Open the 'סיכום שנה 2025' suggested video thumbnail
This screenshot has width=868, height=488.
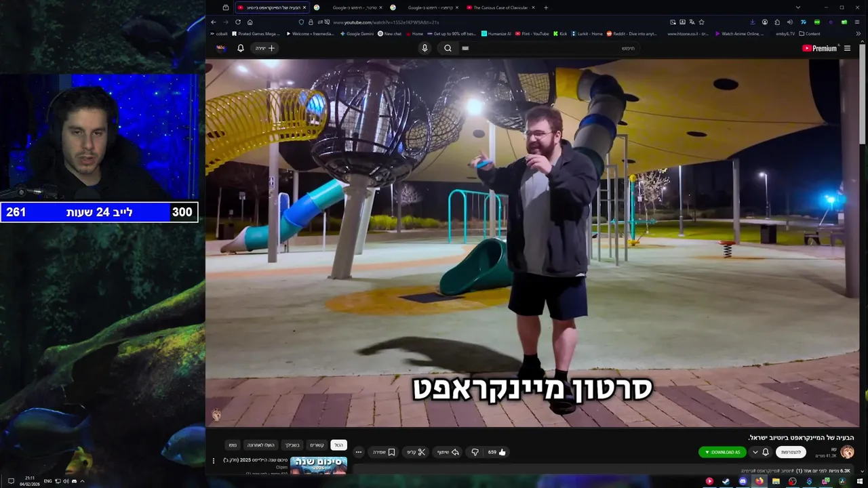(319, 465)
